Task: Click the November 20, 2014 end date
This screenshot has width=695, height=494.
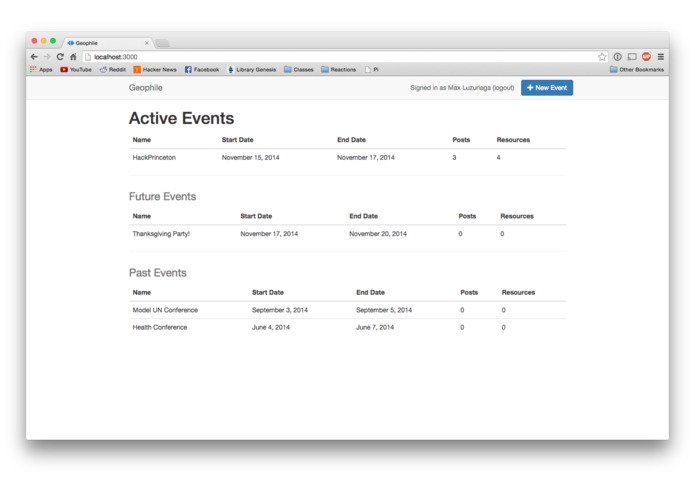Action: [378, 234]
